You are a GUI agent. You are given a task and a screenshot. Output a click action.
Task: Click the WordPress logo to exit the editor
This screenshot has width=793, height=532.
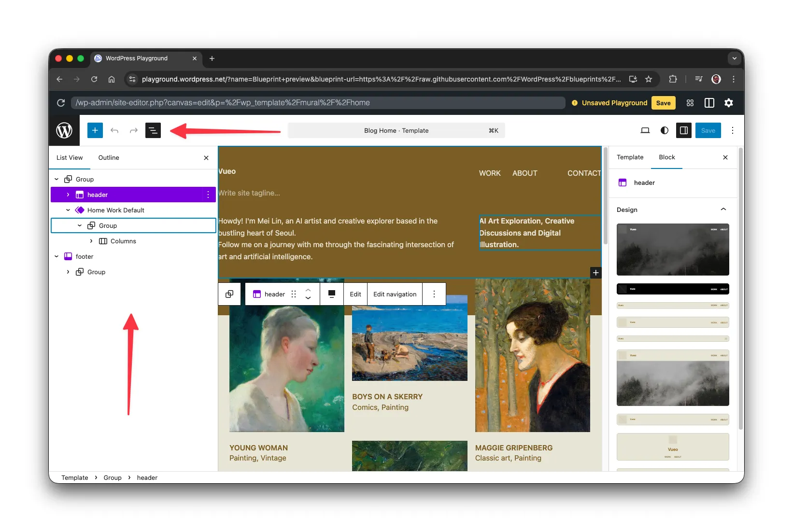pyautogui.click(x=64, y=130)
